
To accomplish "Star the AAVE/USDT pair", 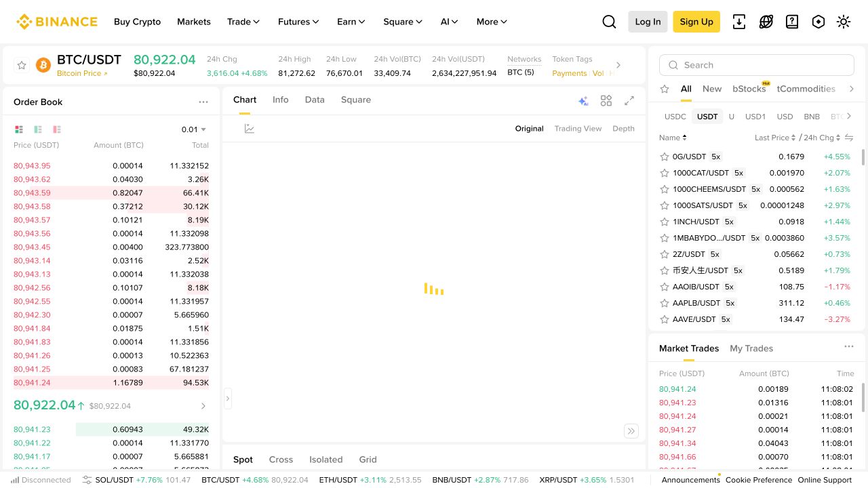I will point(665,319).
